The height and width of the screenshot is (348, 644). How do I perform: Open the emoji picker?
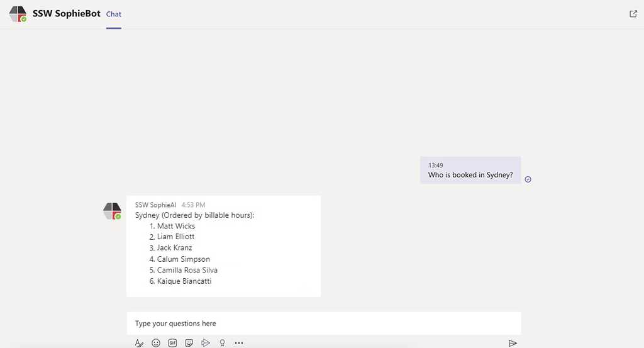pyautogui.click(x=156, y=343)
